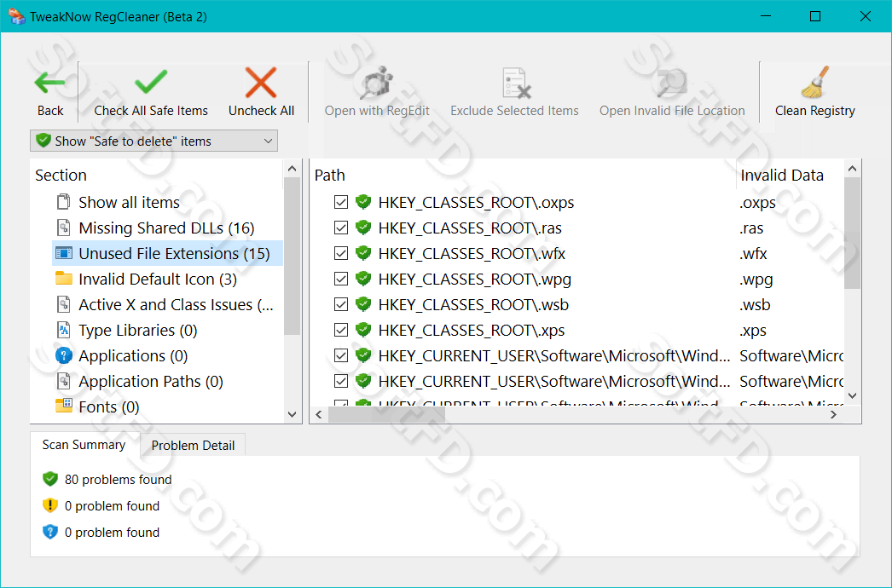Click the Section list vertical scrollbar thumb
Image resolution: width=892 pixels, height=588 pixels.
click(x=292, y=256)
